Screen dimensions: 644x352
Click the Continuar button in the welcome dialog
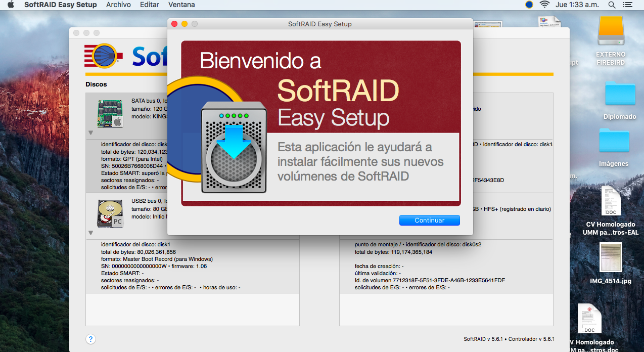point(430,220)
